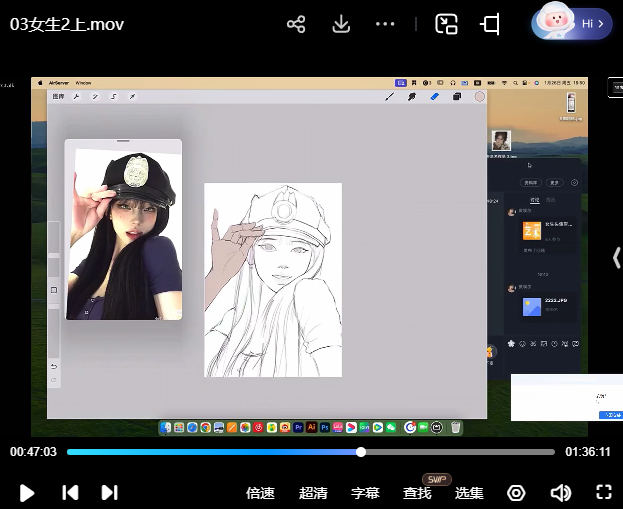
Task: Click the video title 03女生2上.mov
Action: pyautogui.click(x=67, y=24)
